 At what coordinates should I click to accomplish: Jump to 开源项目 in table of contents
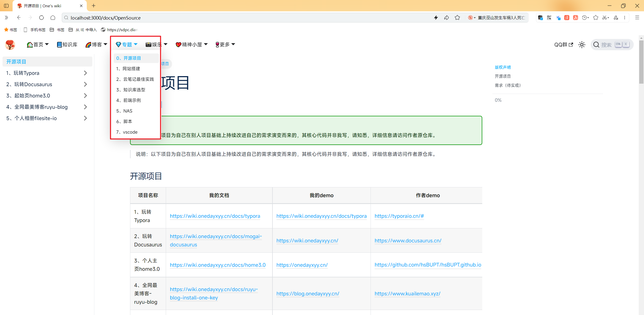[x=503, y=76]
